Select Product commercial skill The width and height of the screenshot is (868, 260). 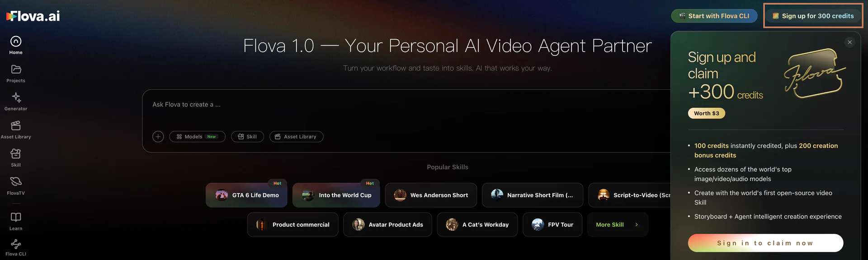(292, 224)
